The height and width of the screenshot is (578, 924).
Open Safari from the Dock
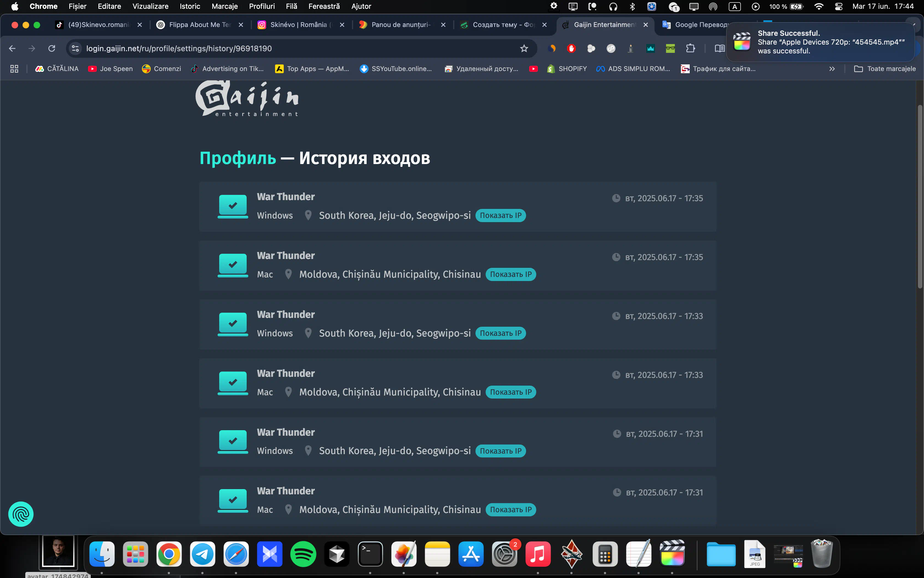pyautogui.click(x=236, y=554)
